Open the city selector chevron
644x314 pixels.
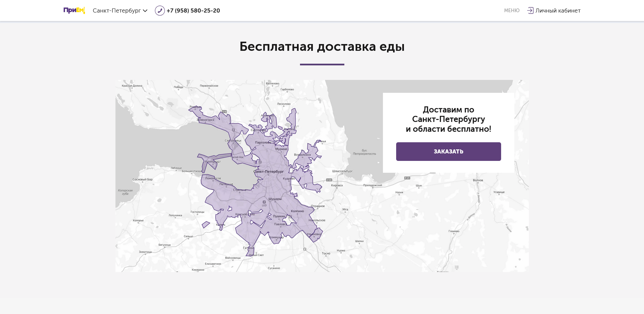(146, 11)
